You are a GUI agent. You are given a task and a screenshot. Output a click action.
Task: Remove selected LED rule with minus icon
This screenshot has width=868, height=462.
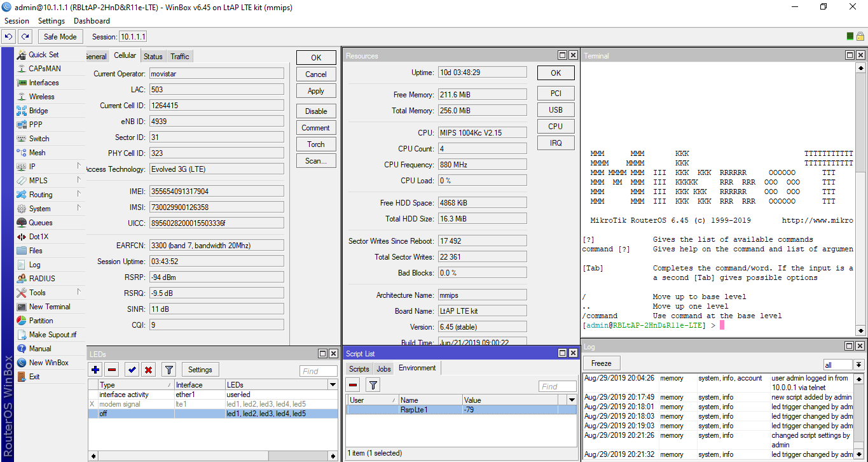pyautogui.click(x=111, y=369)
